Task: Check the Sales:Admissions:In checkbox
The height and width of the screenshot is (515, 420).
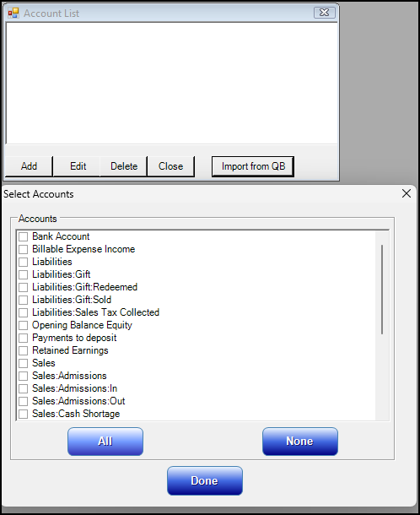Action: click(x=23, y=389)
